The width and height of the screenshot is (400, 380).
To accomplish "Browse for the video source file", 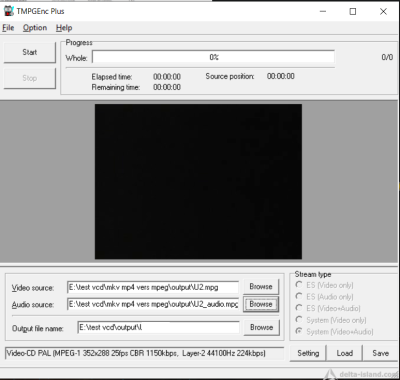I will click(x=261, y=287).
